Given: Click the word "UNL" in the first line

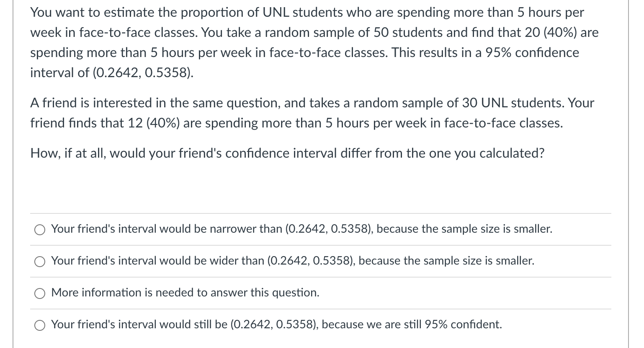Looking at the screenshot, I should 276,13.
